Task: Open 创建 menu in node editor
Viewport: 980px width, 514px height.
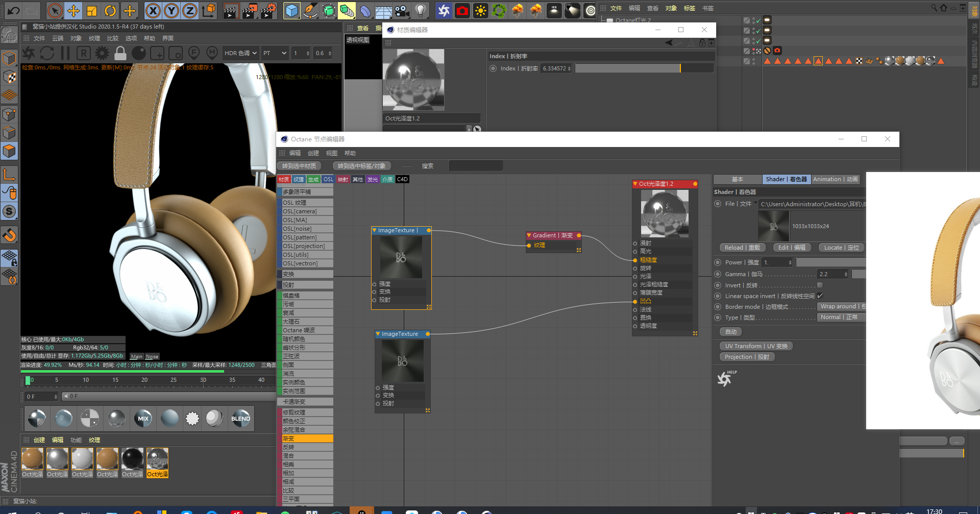Action: point(313,153)
